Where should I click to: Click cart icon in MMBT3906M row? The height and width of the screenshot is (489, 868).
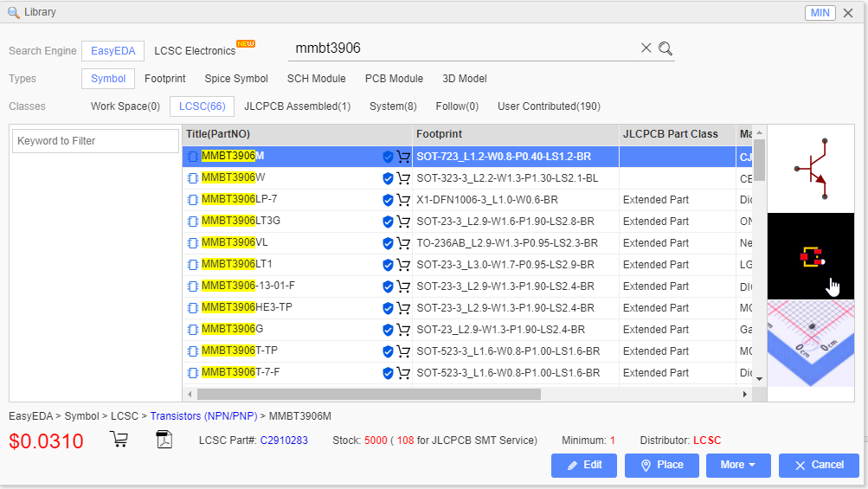403,157
